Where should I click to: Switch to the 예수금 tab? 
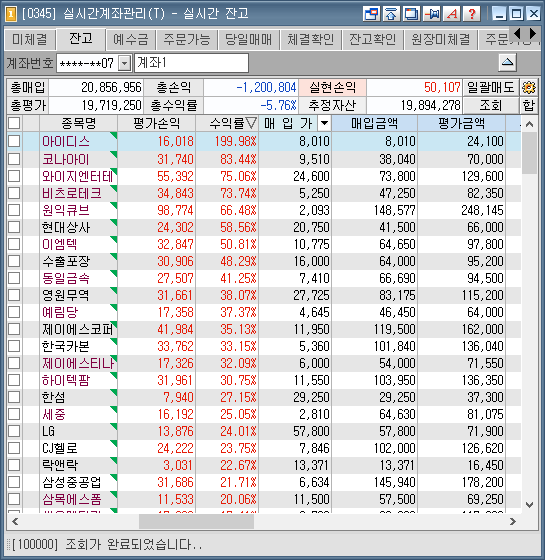[x=131, y=40]
